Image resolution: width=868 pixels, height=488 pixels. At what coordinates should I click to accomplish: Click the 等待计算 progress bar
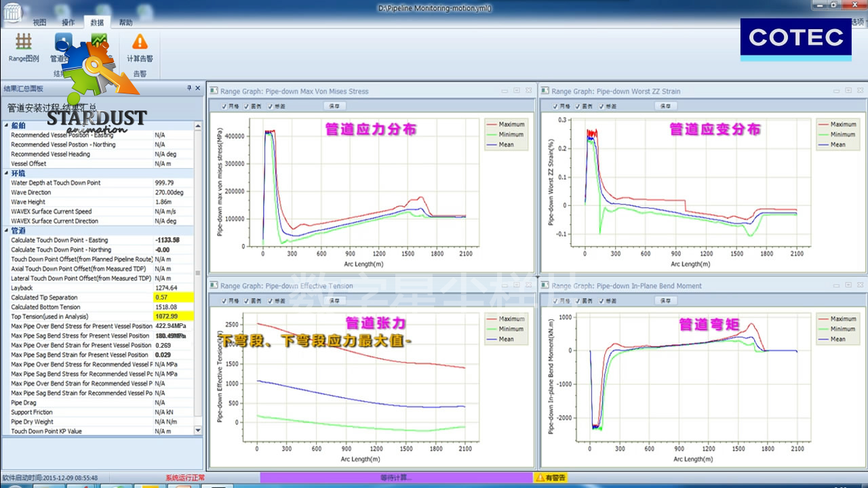pos(396,478)
